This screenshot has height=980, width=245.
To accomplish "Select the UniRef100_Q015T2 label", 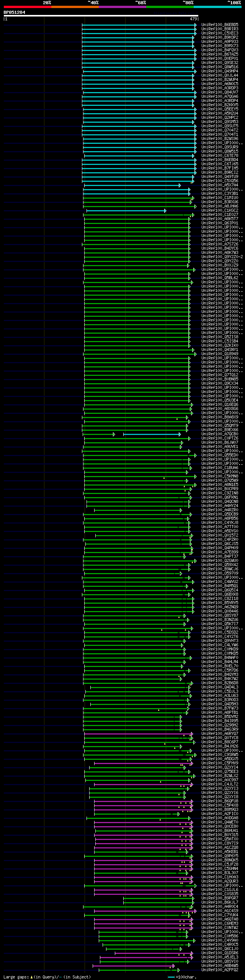I will [220, 535].
